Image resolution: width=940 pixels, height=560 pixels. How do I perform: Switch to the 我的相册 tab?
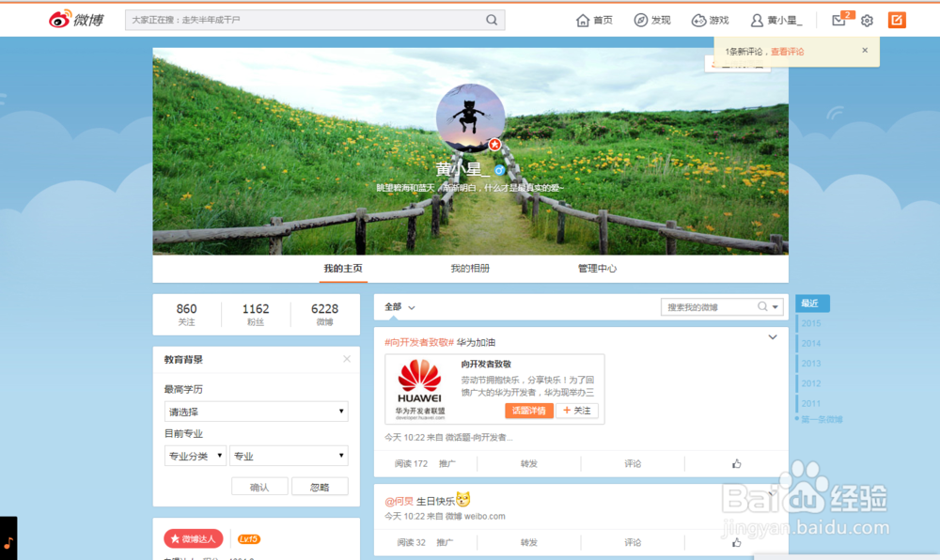[470, 269]
